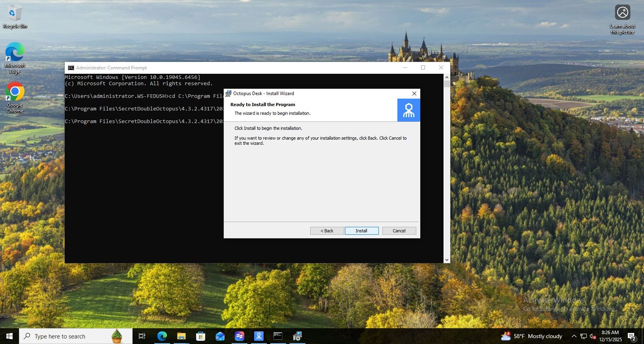Click 'Ready to Install the Program' heading
644x344 pixels.
[x=263, y=105]
